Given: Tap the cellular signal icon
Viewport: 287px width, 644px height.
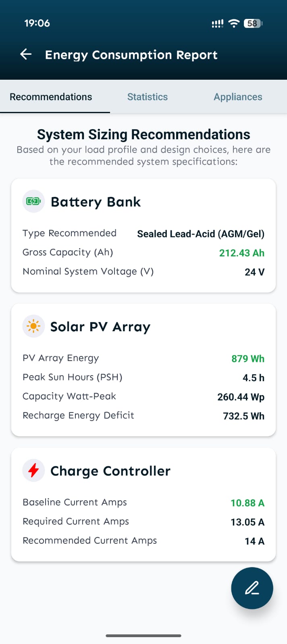Looking at the screenshot, I should (217, 24).
